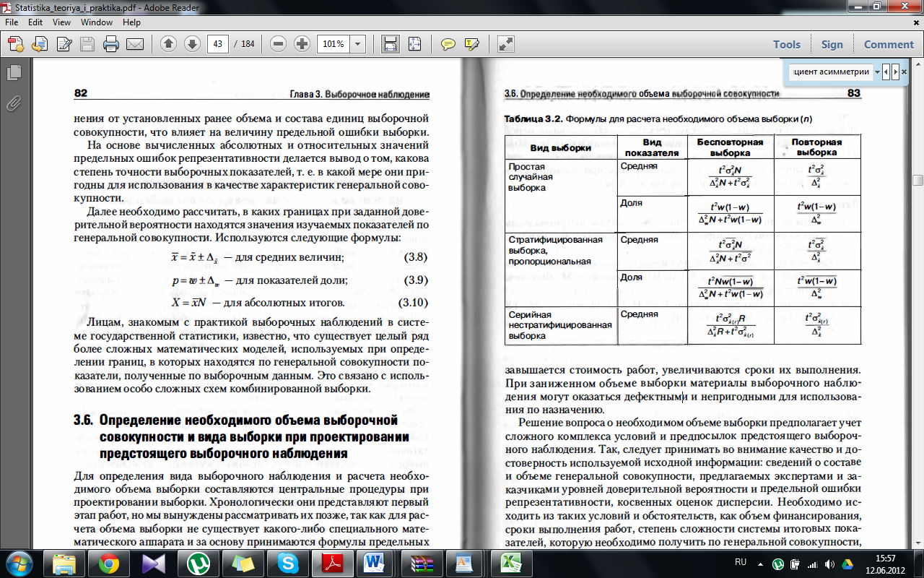Screen dimensions: 924x578
Task: Open the Sign pane
Action: [x=832, y=44]
